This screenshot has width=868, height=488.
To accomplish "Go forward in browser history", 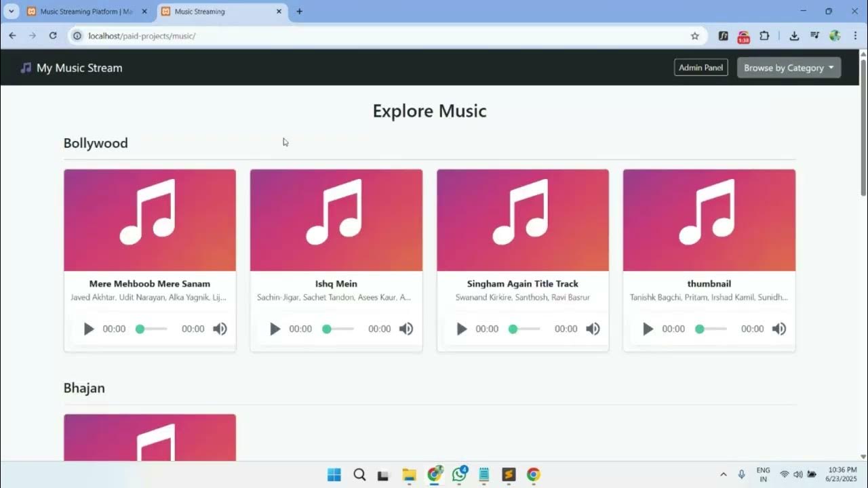I will point(32,36).
